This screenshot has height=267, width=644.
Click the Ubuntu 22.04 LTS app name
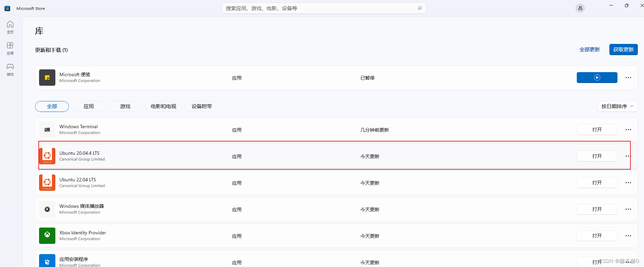78,180
